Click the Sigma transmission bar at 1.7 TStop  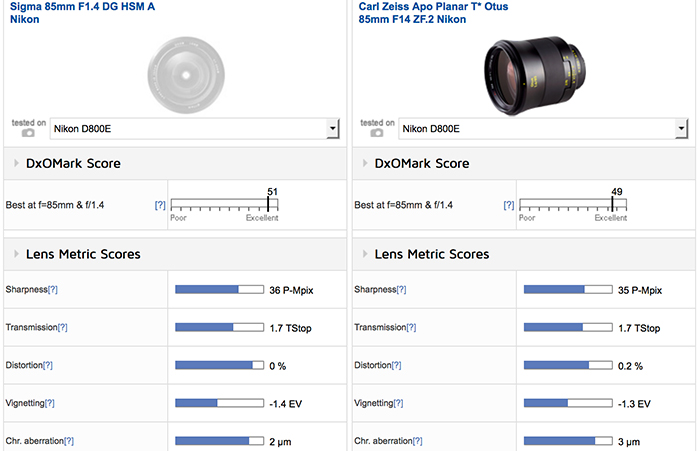coord(220,327)
